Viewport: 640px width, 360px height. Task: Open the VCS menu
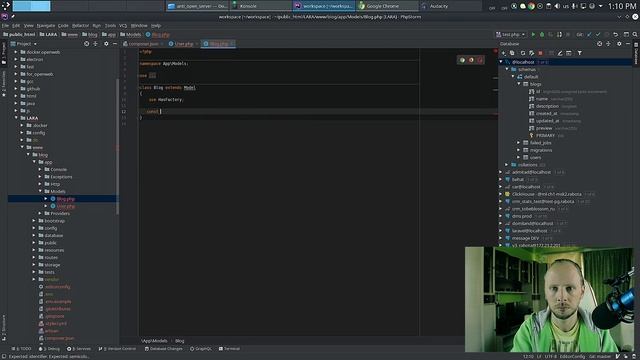tap(123, 26)
